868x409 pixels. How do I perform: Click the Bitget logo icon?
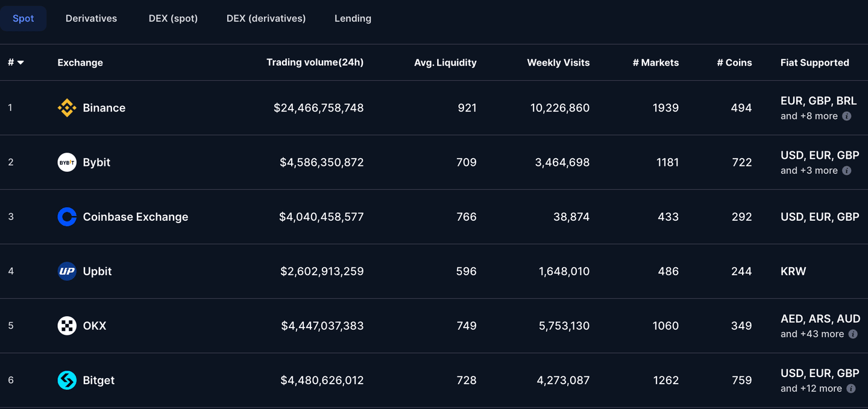[67, 380]
